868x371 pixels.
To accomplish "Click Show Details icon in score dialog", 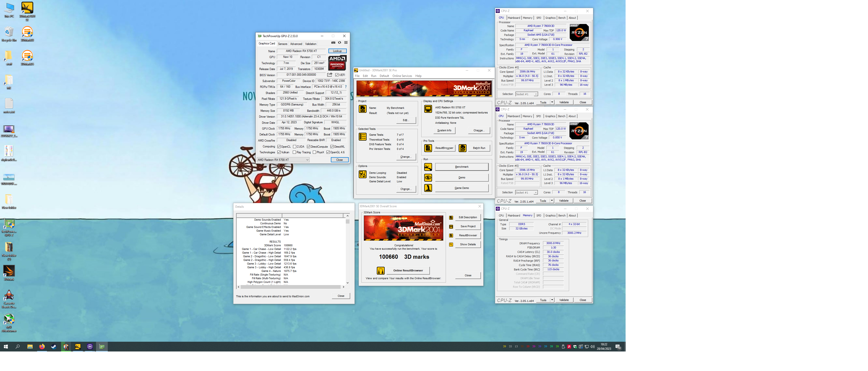I will [x=451, y=245].
